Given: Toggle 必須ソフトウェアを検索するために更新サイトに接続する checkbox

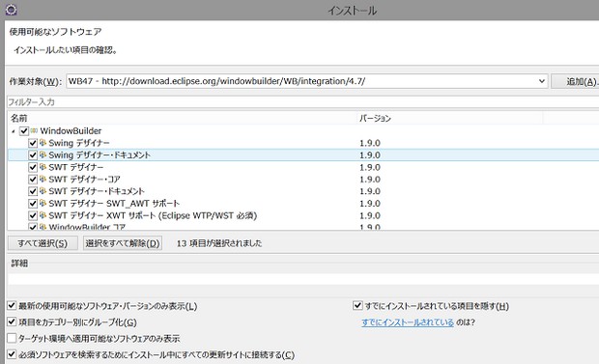Looking at the screenshot, I should [x=12, y=354].
